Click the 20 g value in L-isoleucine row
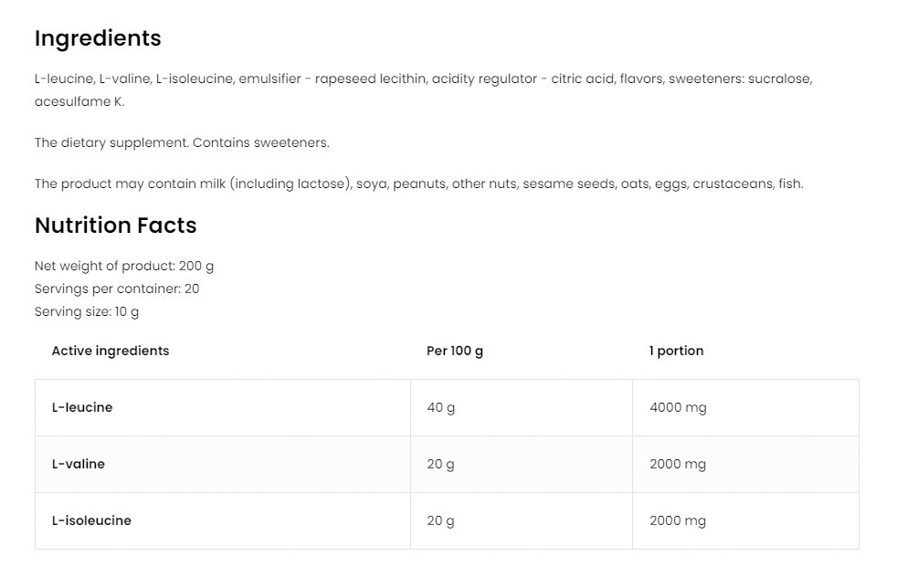Viewport: 897px width, 588px height. (440, 520)
